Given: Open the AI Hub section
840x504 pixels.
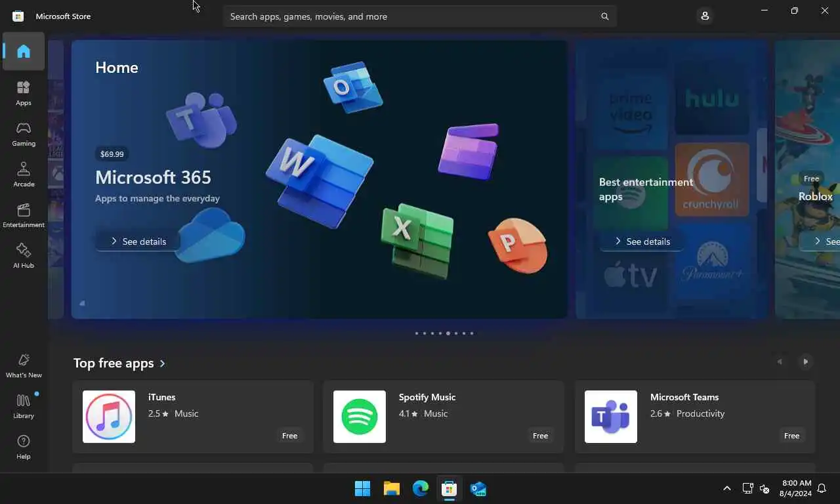Looking at the screenshot, I should tap(24, 256).
